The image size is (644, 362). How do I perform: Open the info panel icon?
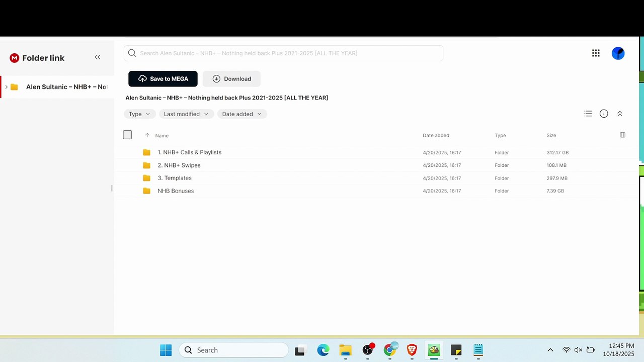coord(604,114)
